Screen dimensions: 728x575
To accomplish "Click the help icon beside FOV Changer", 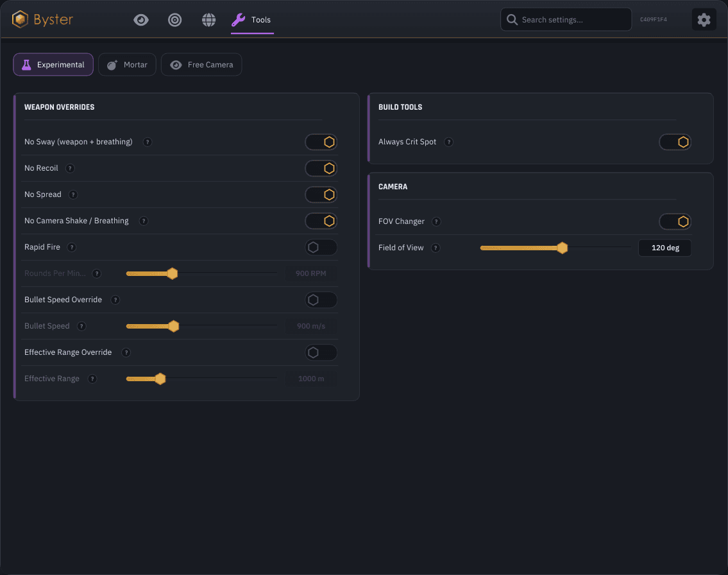I will tap(436, 221).
